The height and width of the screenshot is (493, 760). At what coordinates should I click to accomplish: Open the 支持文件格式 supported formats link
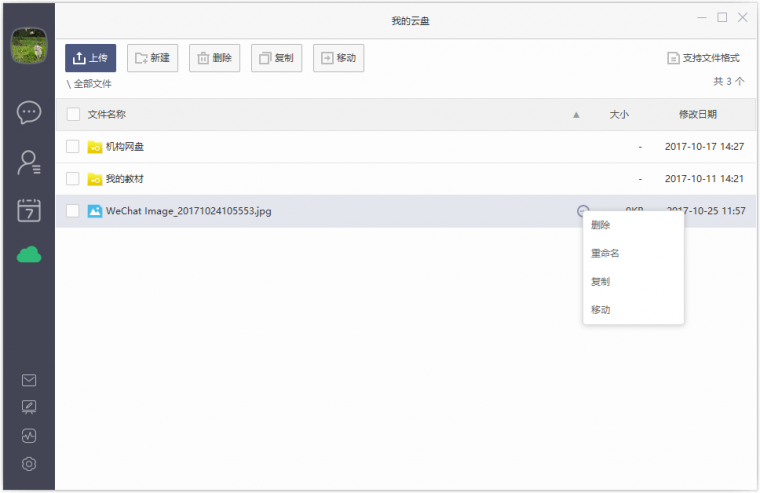tap(703, 59)
